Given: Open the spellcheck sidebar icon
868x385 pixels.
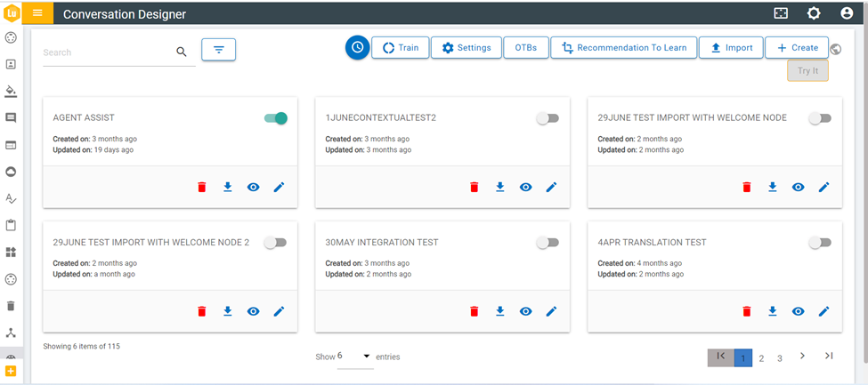Looking at the screenshot, I should [x=11, y=198].
